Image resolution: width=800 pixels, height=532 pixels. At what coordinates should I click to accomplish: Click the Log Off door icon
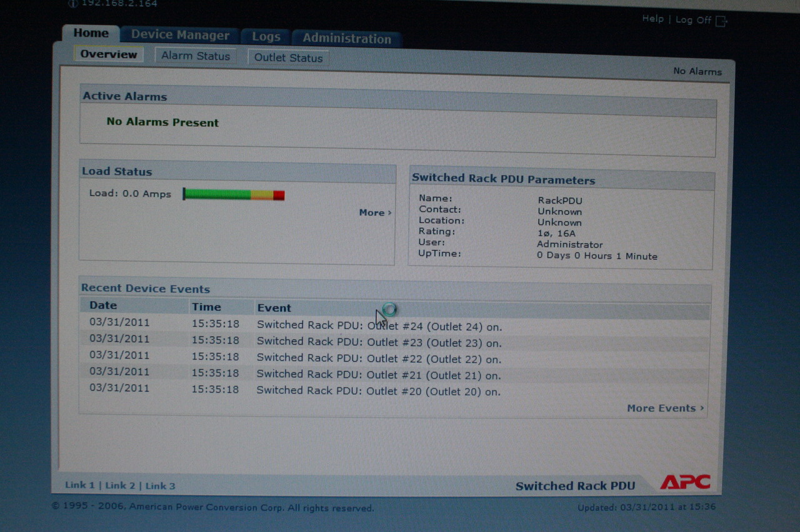point(721,21)
